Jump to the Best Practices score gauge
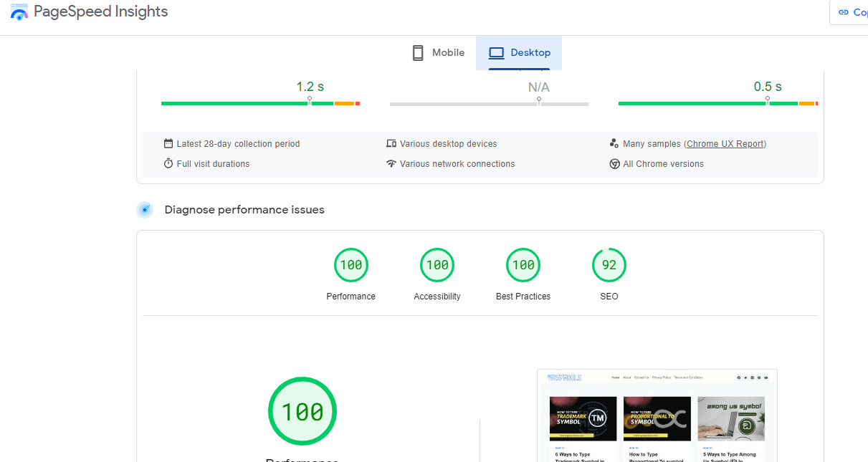 pyautogui.click(x=523, y=265)
